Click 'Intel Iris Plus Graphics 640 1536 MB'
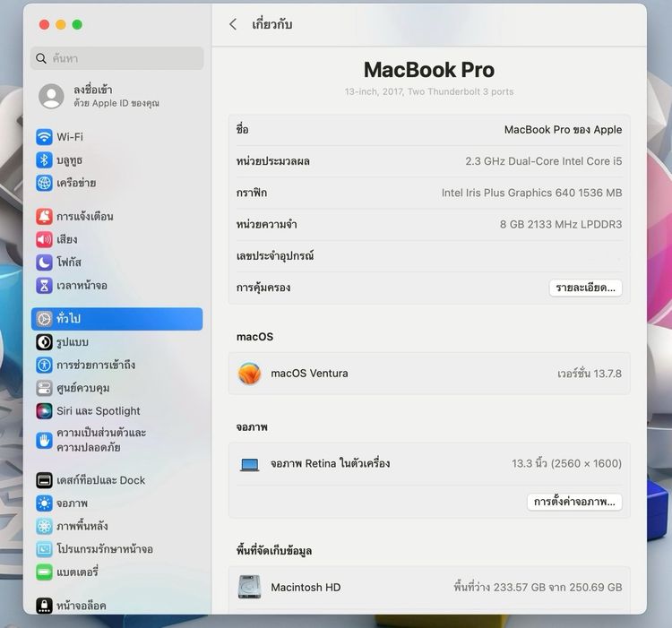 pos(531,193)
